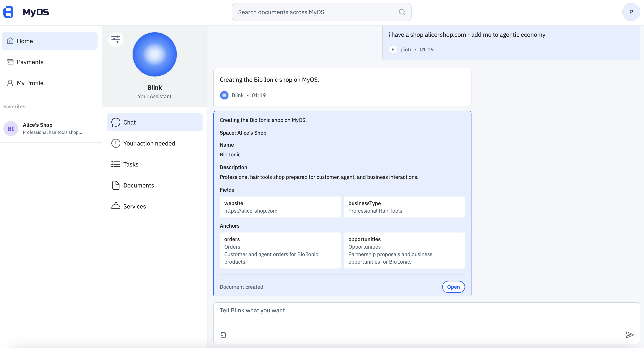Open the Home sidebar item

(x=50, y=41)
